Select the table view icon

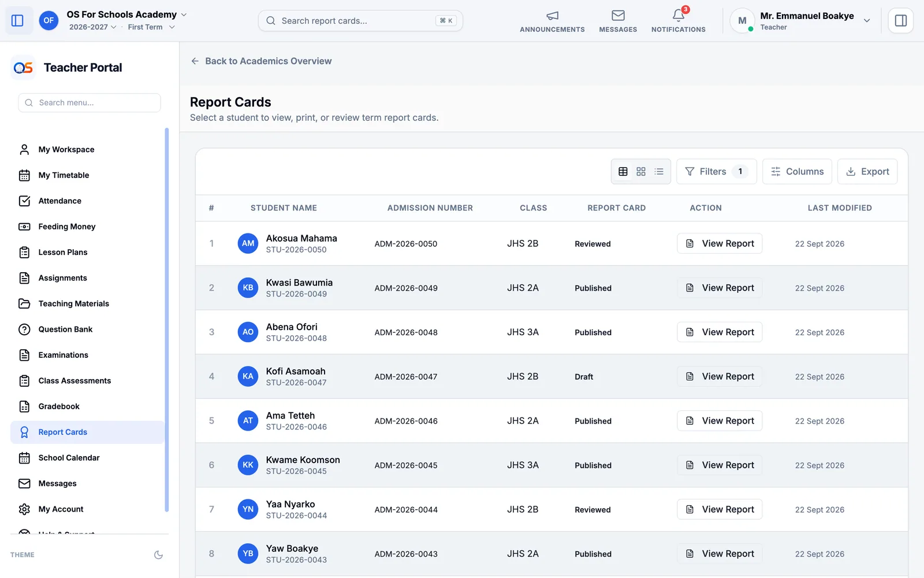[x=623, y=172]
